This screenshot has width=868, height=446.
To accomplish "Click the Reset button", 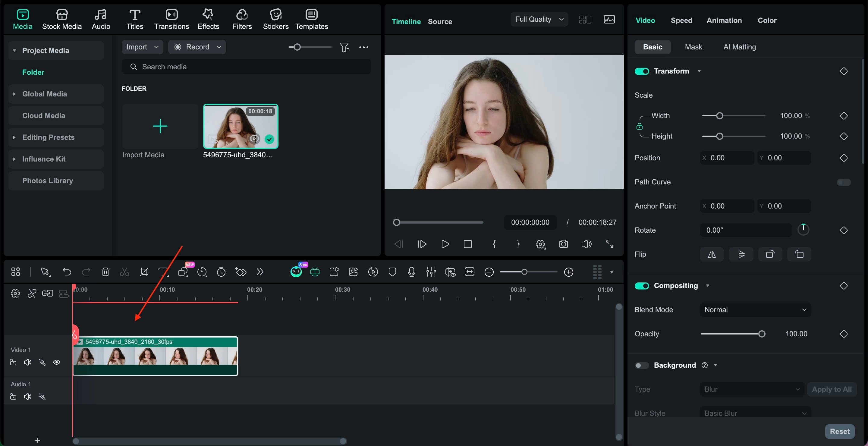I will click(840, 432).
